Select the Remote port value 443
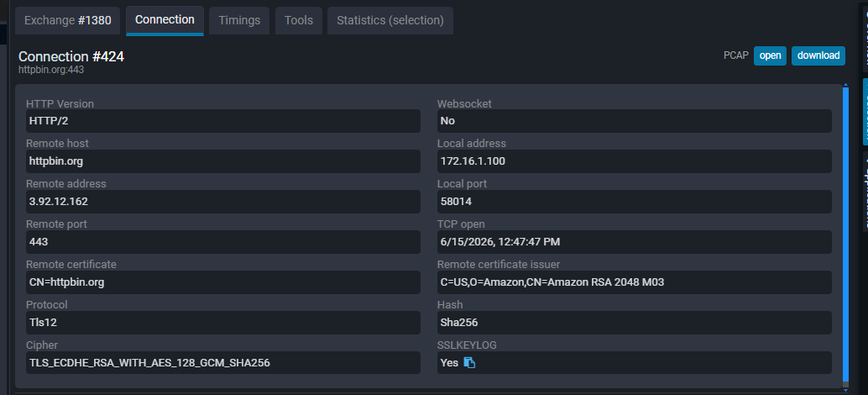Screen dimensions: 868x395 tap(223, 242)
